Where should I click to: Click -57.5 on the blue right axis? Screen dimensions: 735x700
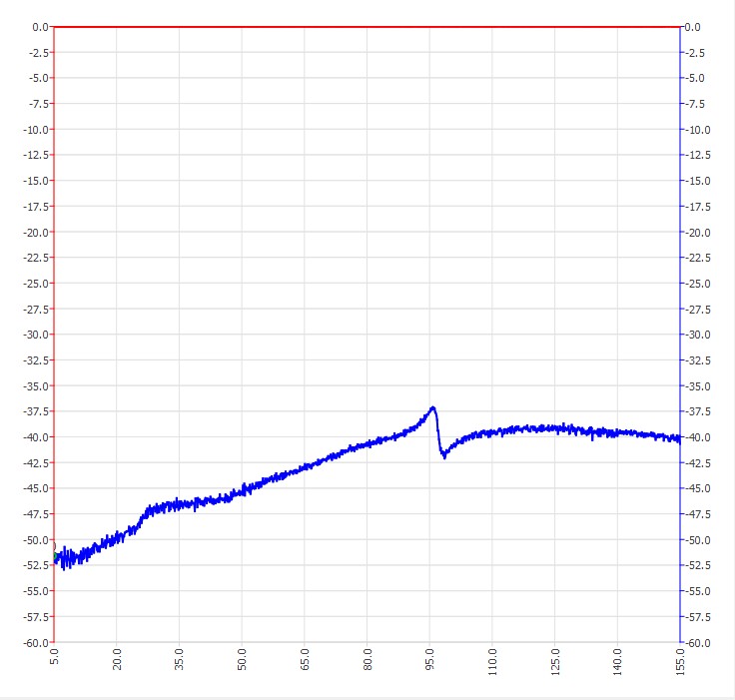698,617
